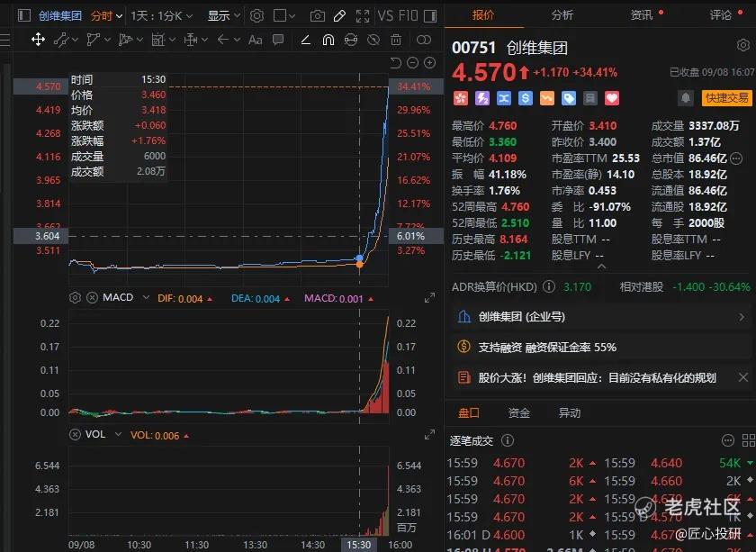756x552 pixels.
Task: Open quote panel settings gear
Action: coord(743,45)
